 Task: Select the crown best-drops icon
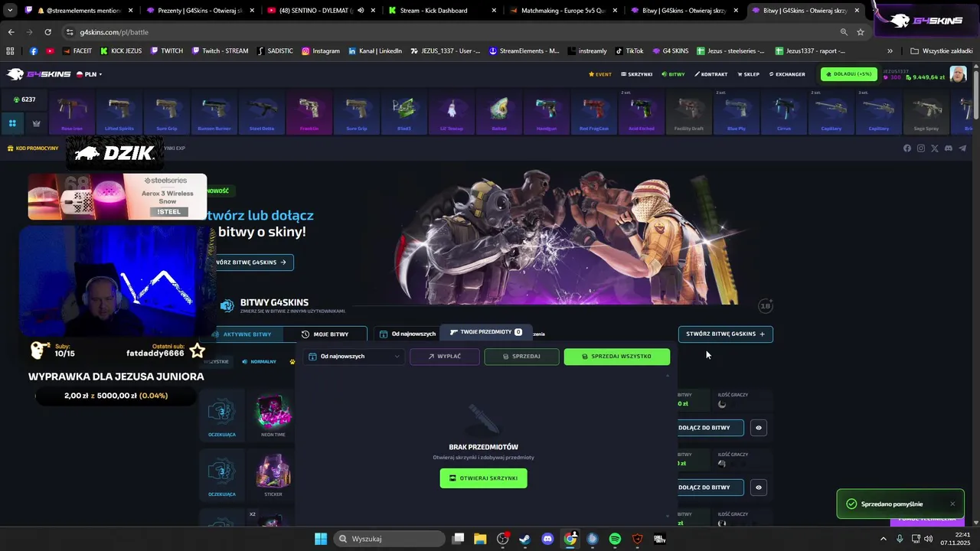pyautogui.click(x=36, y=122)
